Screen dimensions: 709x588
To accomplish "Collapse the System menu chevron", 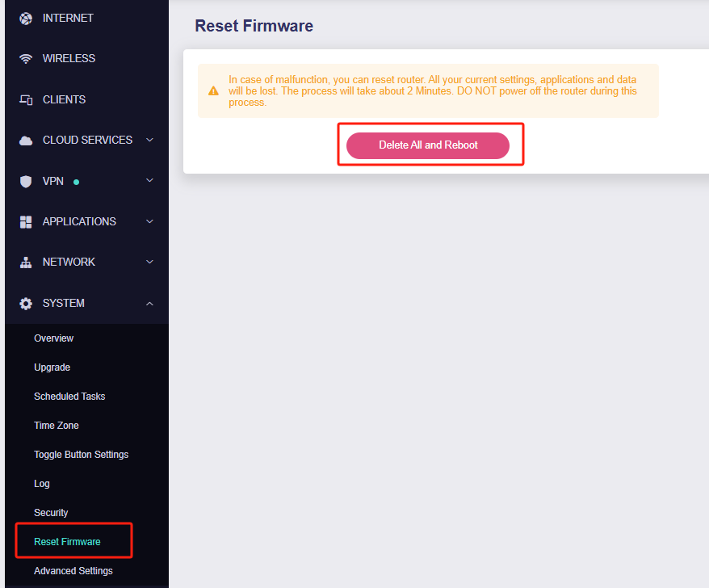I will coord(149,304).
